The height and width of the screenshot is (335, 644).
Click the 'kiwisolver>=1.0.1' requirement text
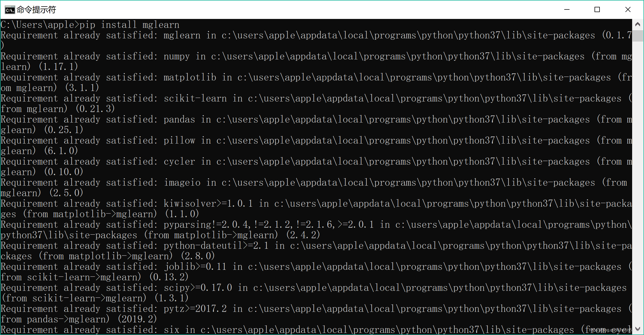click(x=208, y=204)
